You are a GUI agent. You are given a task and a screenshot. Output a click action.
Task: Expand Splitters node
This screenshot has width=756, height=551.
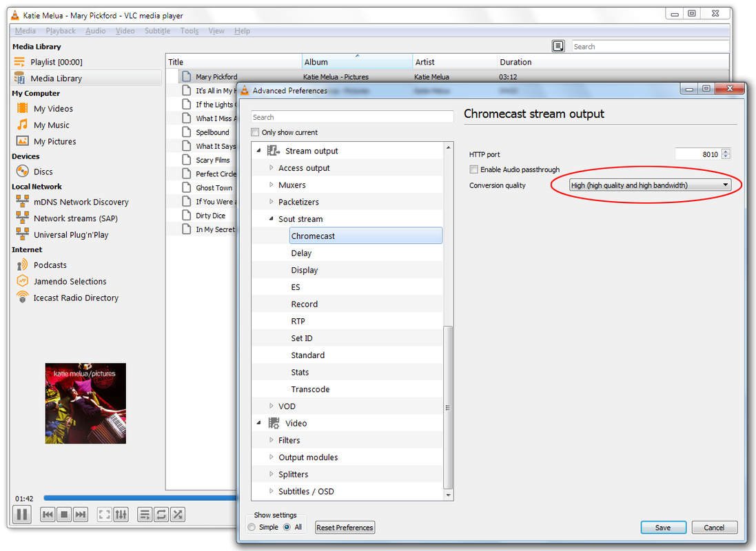[x=271, y=474]
